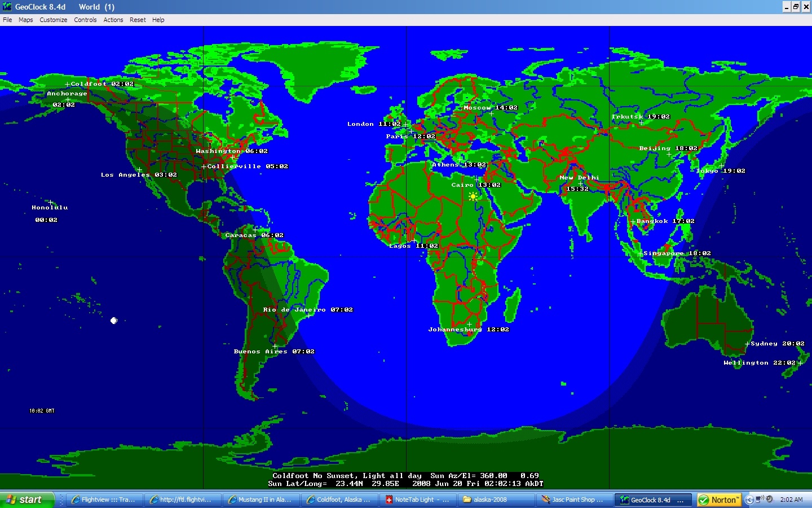Open the Maps menu

pos(26,20)
